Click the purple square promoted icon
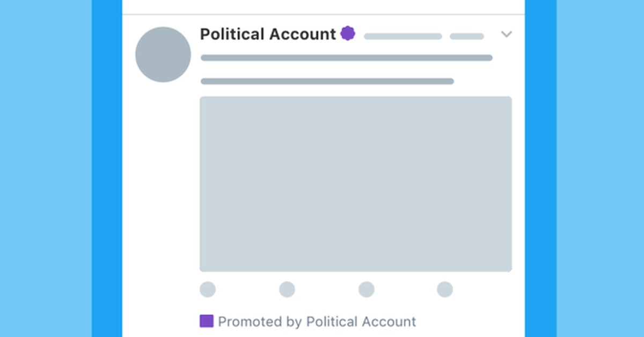Image resolution: width=644 pixels, height=337 pixels. coord(207,321)
